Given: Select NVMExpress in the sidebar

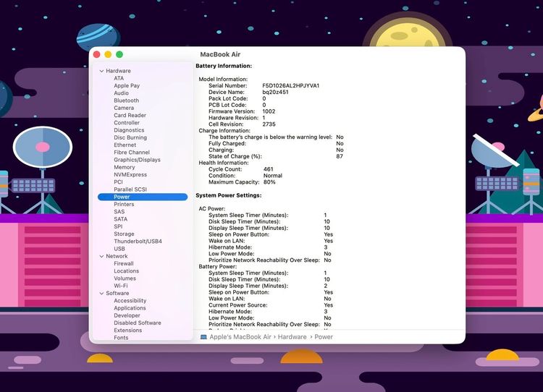Looking at the screenshot, I should pos(130,175).
